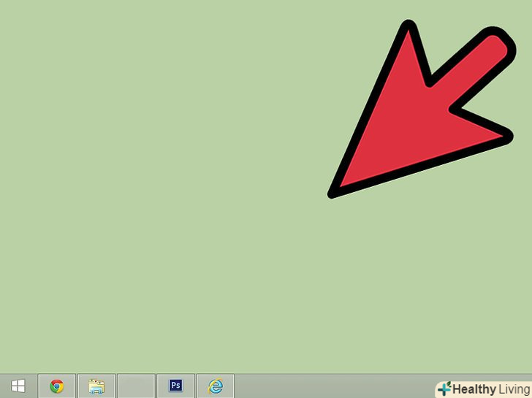Open File Explorer from the taskbar
The width and height of the screenshot is (532, 398).
[96, 386]
